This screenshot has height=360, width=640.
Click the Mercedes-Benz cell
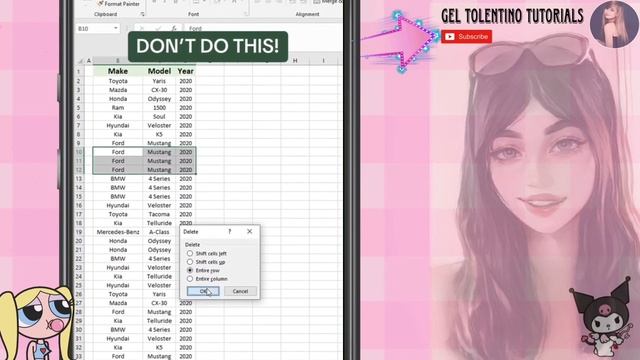[118, 232]
